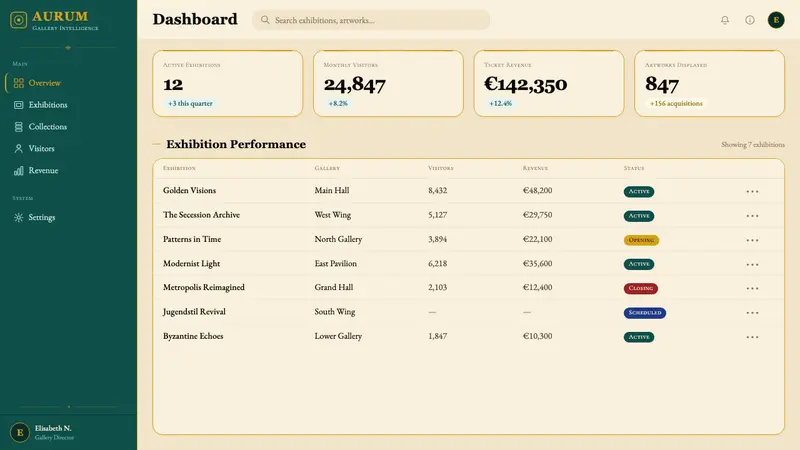The height and width of the screenshot is (450, 800).
Task: Select Byzantine Echoes exhibition name
Action: (193, 336)
